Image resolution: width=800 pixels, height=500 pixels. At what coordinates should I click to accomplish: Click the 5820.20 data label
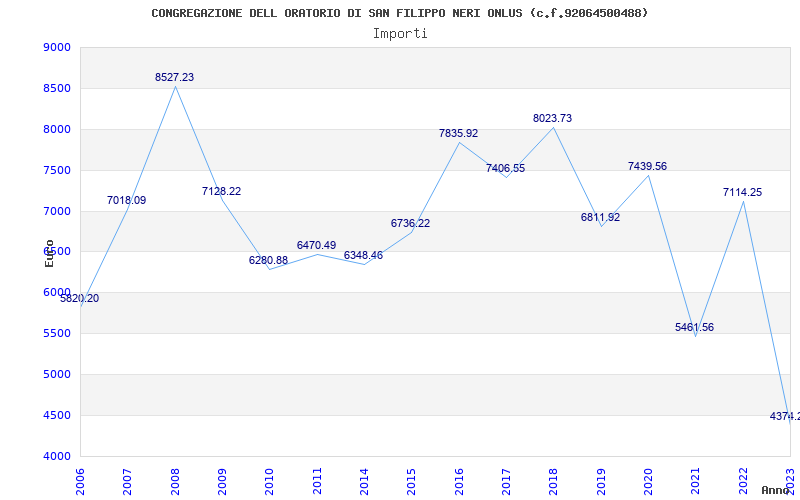tap(80, 298)
